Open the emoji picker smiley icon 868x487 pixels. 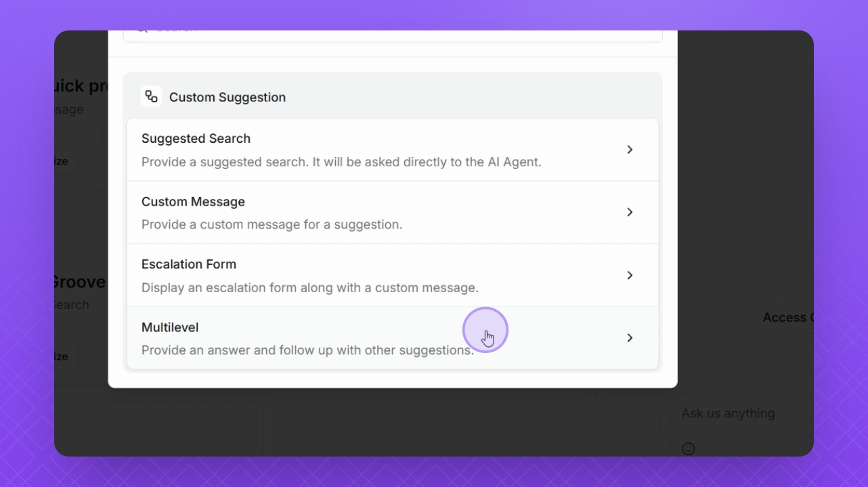tap(689, 448)
